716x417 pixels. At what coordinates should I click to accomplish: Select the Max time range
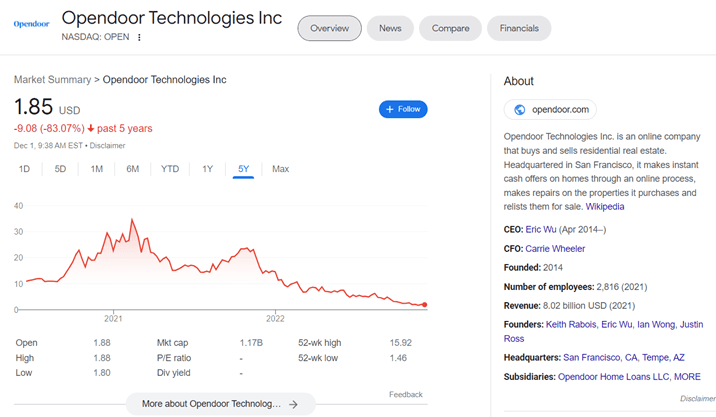coord(280,169)
